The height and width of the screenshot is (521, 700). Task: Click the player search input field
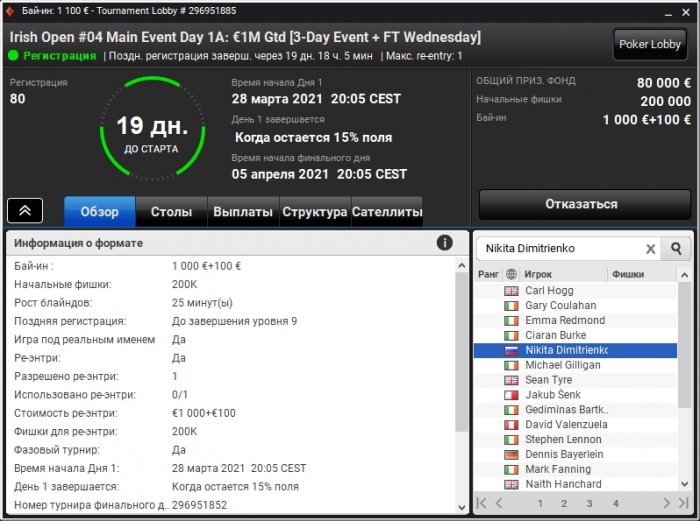click(x=562, y=249)
